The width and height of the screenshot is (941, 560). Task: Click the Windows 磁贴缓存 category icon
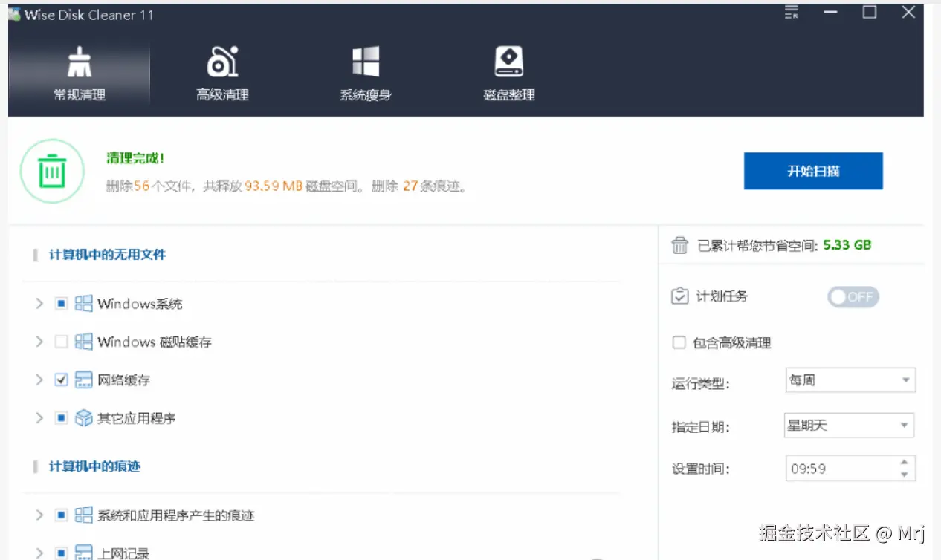(84, 342)
